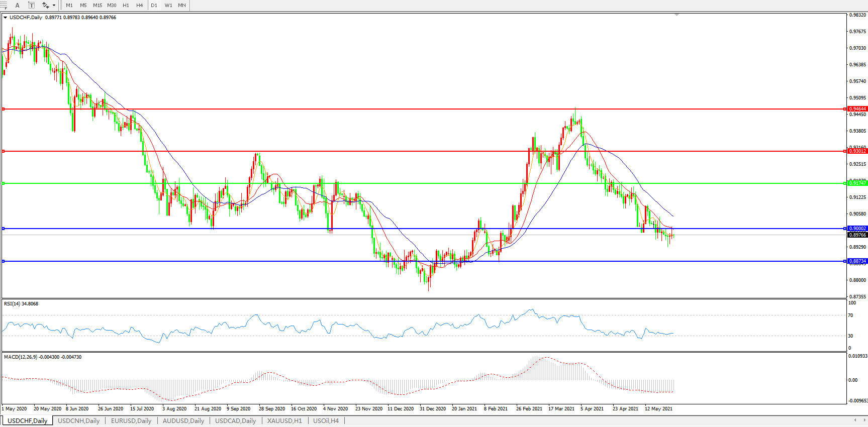Viewport: 868px width, 427px height.
Task: Click the green 0.91747 price level label
Action: pyautogui.click(x=857, y=183)
